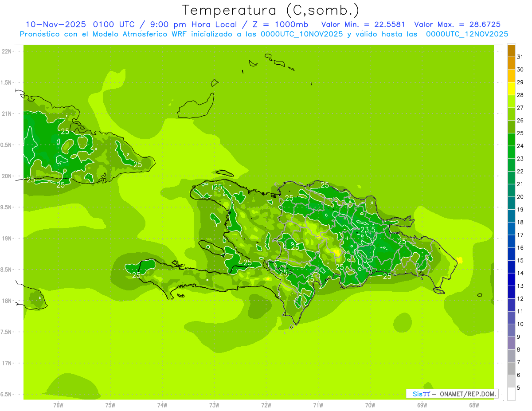Click the '18N' latitude axis label

tap(7, 301)
